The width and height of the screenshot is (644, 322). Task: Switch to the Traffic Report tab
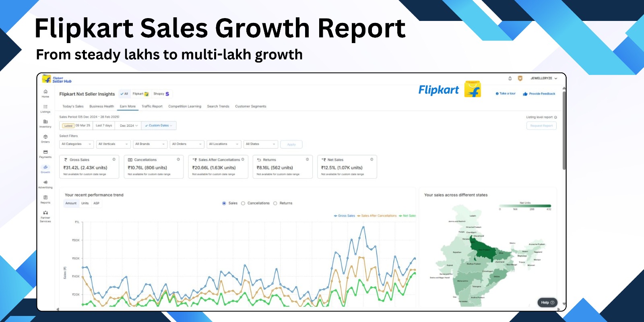(152, 106)
